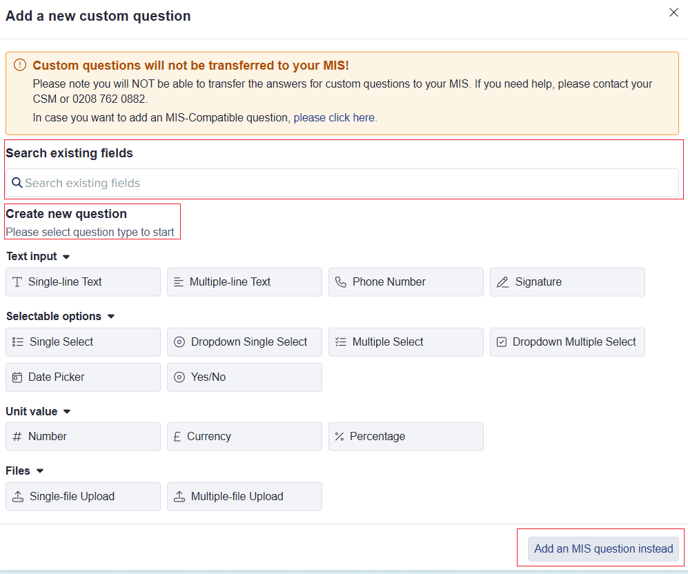
Task: Pick the Multiple Select question type
Action: click(x=406, y=342)
